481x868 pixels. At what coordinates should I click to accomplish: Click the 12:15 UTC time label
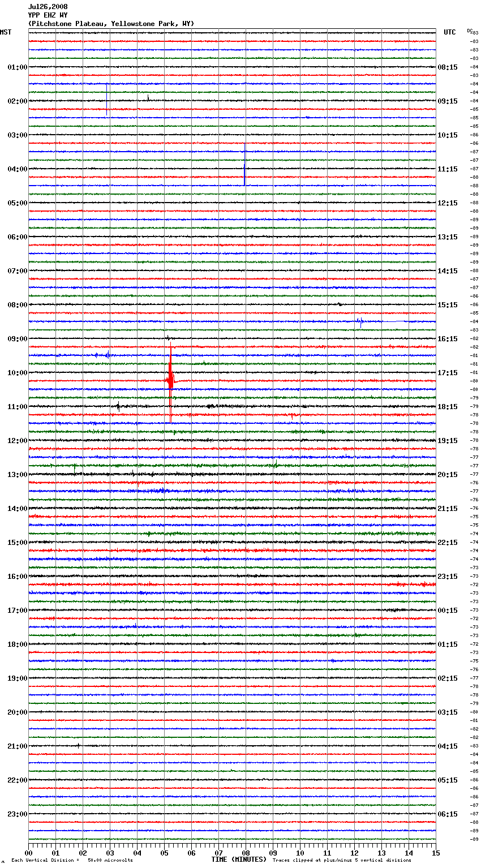click(448, 203)
